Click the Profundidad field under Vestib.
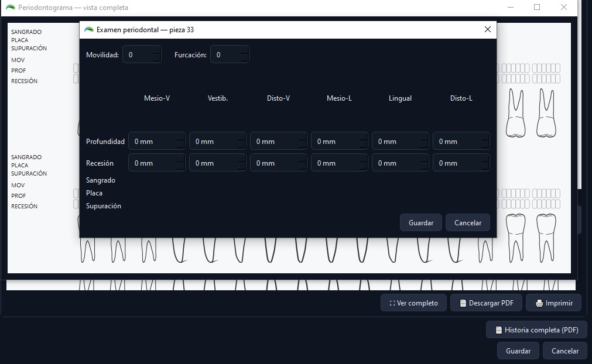The width and height of the screenshot is (592, 364). pyautogui.click(x=217, y=142)
